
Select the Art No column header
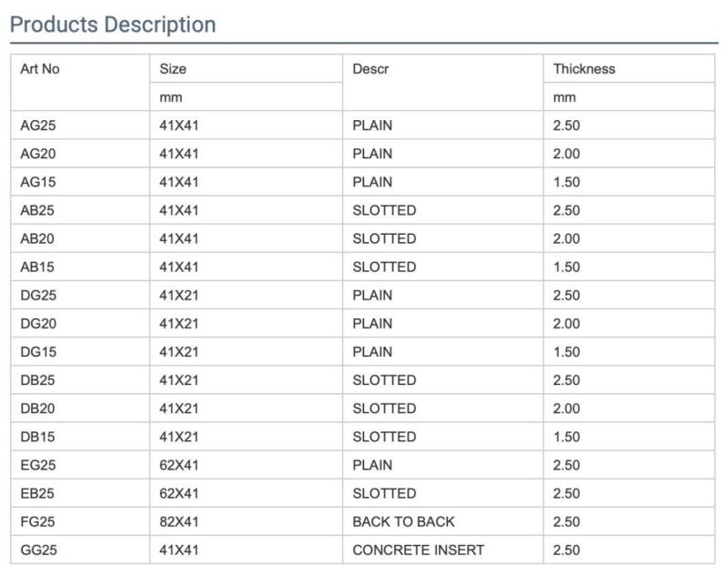tap(40, 68)
